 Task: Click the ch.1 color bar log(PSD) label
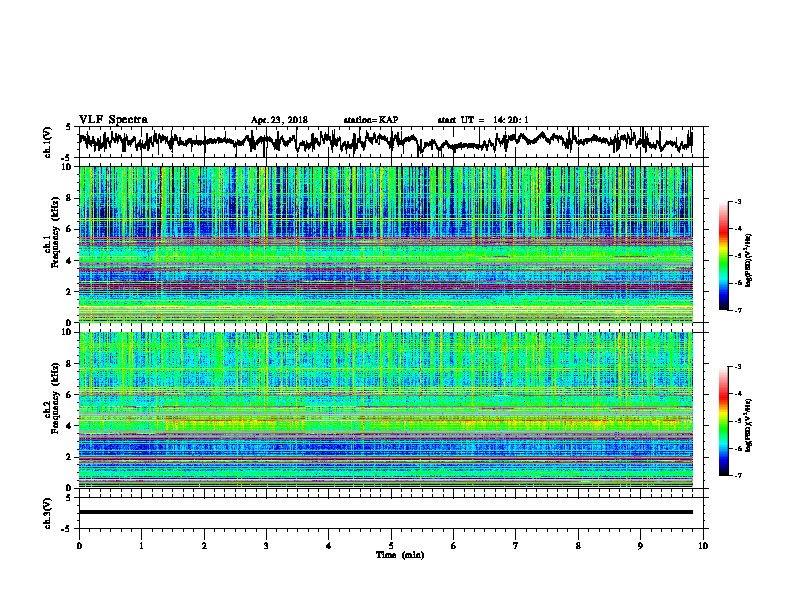pyautogui.click(x=749, y=261)
